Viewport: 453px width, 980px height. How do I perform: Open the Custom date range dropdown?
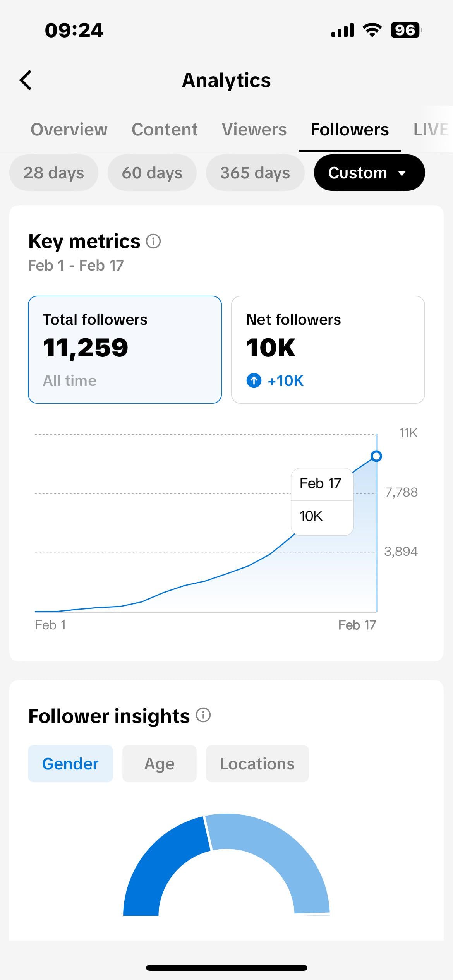pyautogui.click(x=369, y=173)
